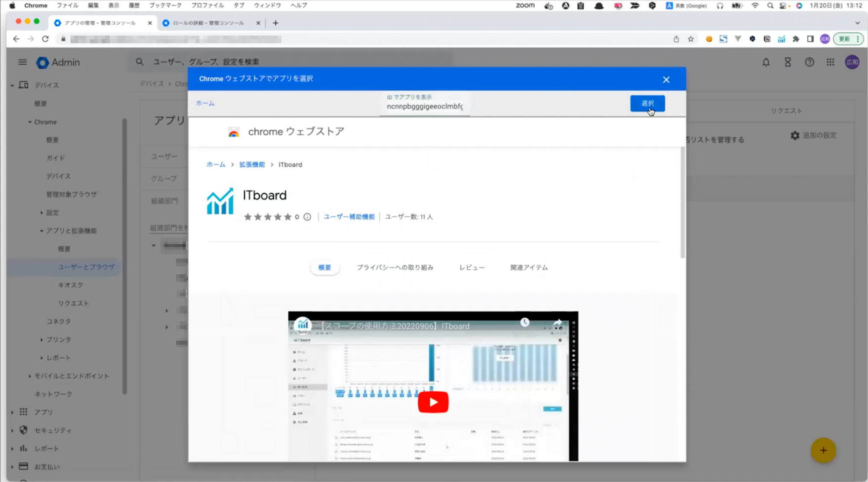Viewport: 868px width, 482px height.
Task: Click the 拡張機能 breadcrumb link
Action: pyautogui.click(x=252, y=165)
